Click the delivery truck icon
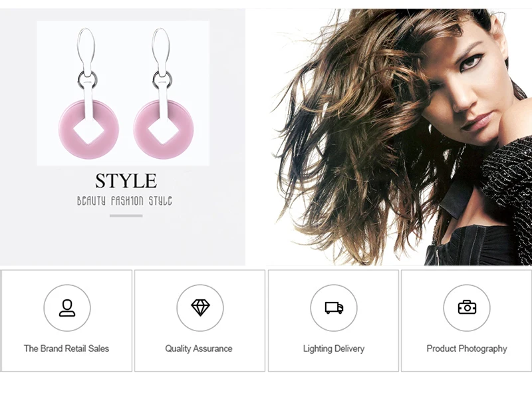The image size is (532, 401). pos(334,308)
